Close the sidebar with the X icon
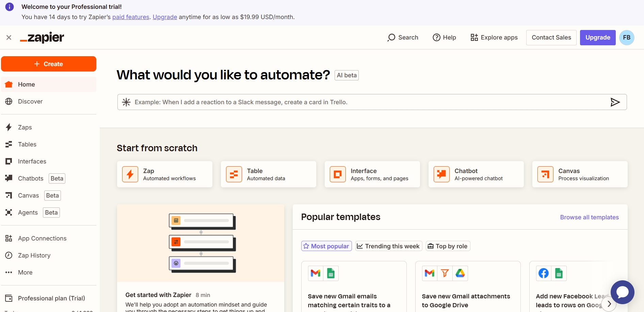 [9, 37]
